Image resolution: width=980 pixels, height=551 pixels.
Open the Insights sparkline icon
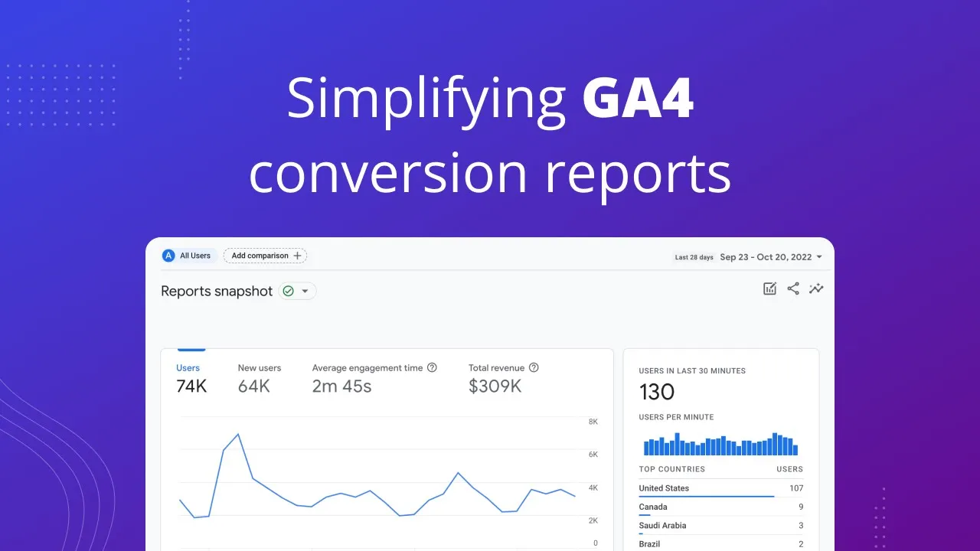(x=816, y=289)
